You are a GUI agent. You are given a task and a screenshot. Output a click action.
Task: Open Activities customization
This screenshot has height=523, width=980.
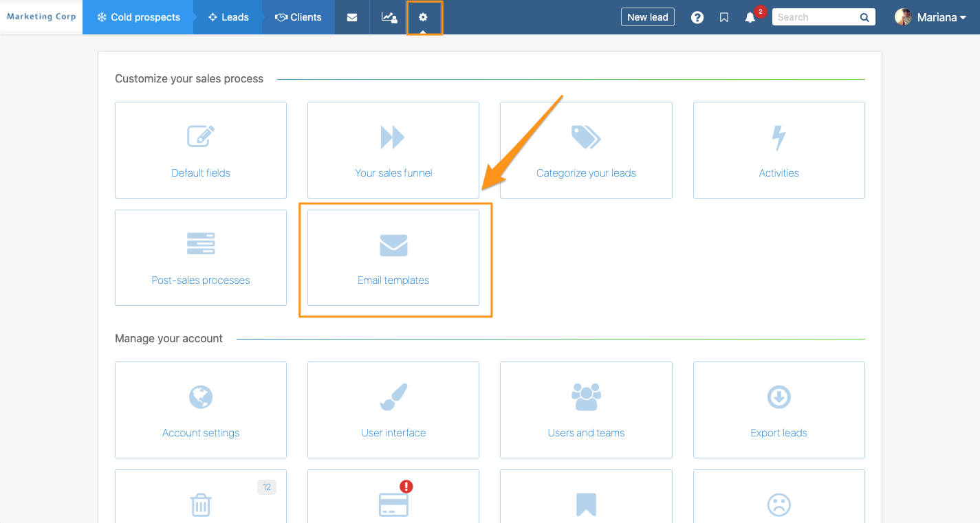tap(778, 150)
